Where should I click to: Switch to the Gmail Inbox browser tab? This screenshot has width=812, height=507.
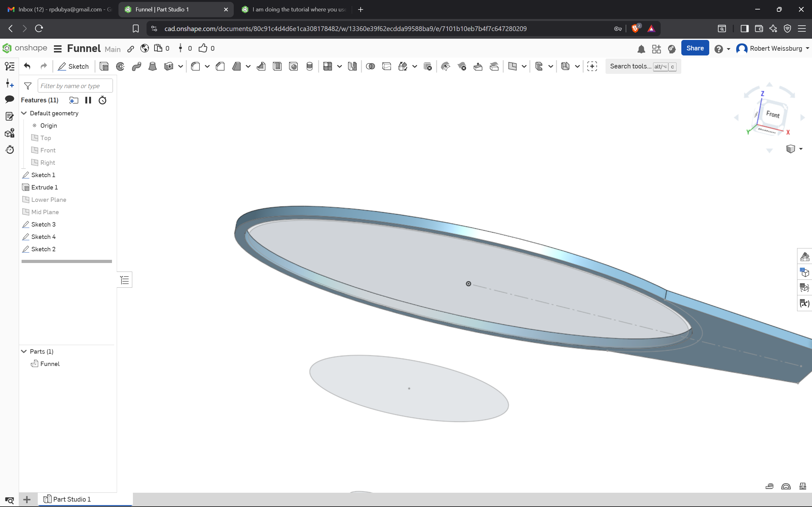60,10
